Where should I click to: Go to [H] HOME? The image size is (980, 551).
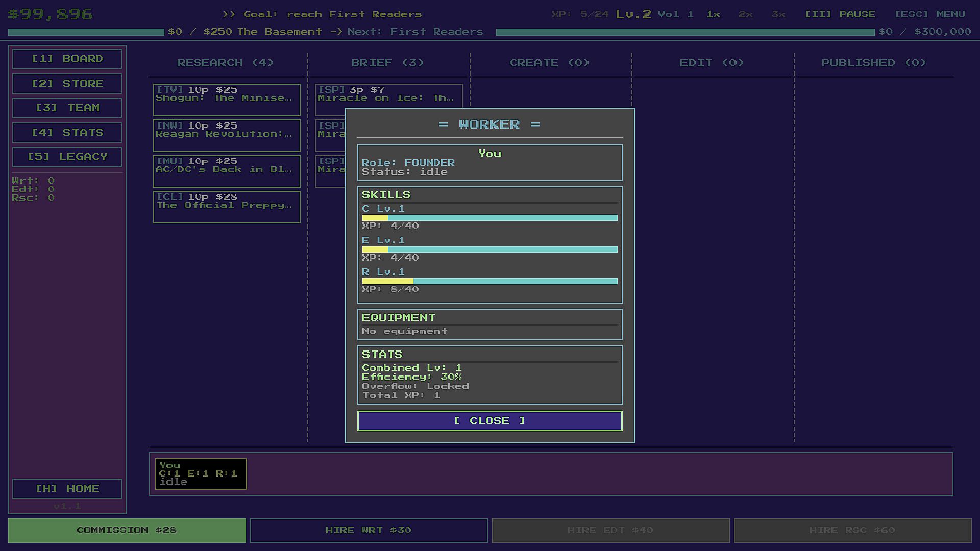67,489
